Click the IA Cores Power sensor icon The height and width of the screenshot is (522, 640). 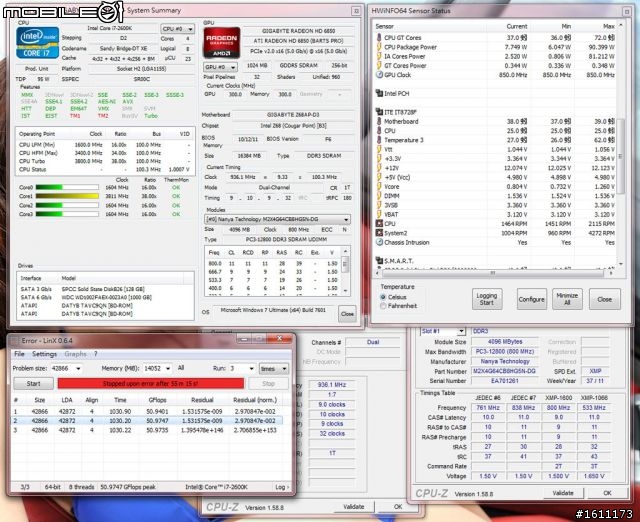tap(379, 56)
